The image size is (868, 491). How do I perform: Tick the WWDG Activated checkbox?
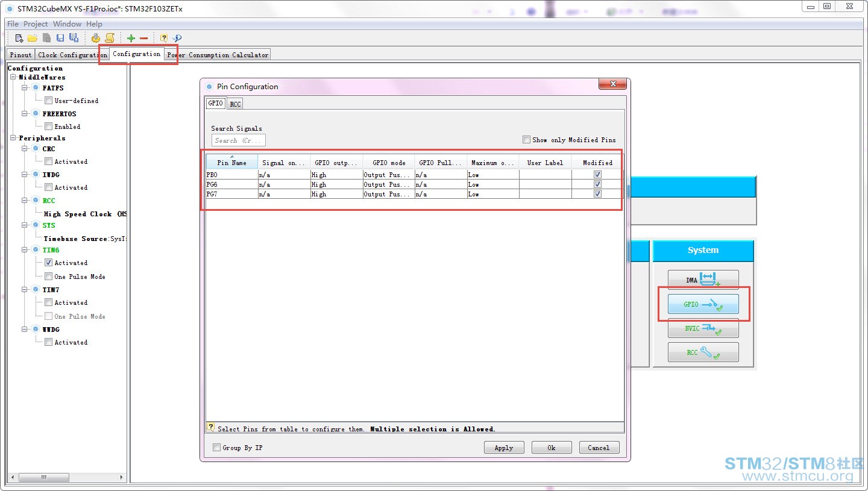[48, 342]
